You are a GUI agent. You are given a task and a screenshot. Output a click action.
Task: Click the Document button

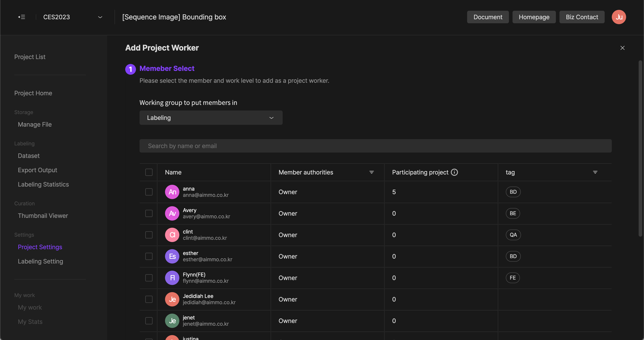[x=487, y=17]
